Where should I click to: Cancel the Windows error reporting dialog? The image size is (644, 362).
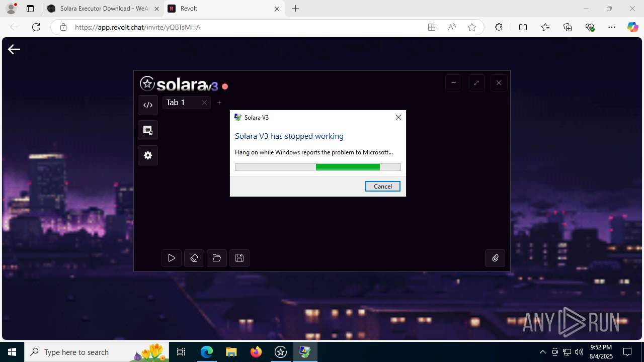tap(383, 186)
